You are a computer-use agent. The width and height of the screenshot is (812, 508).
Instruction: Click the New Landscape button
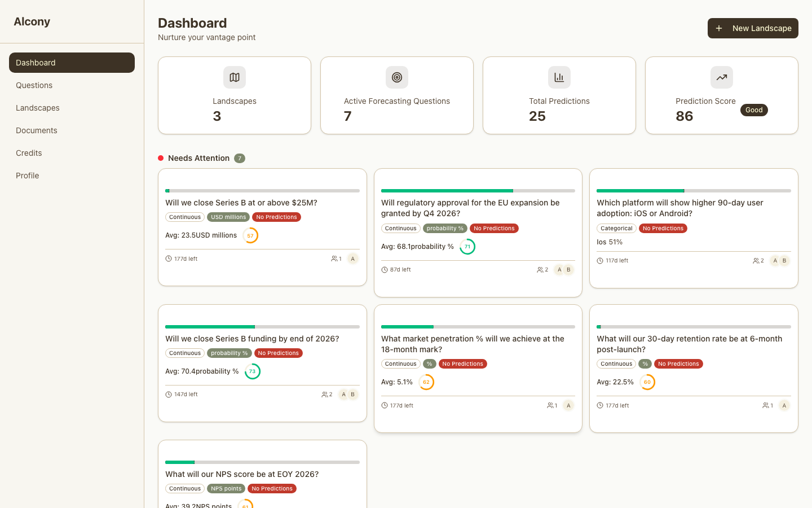click(753, 28)
